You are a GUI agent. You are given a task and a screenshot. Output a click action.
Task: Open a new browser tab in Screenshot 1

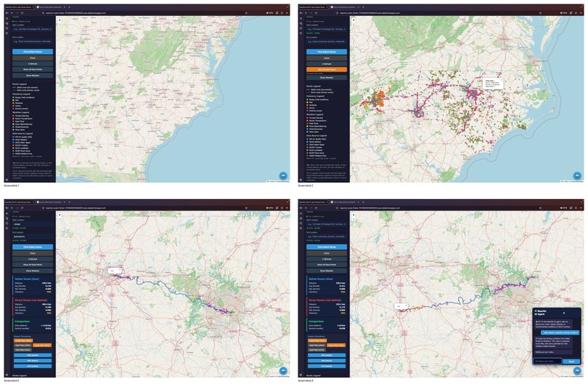[69, 7]
